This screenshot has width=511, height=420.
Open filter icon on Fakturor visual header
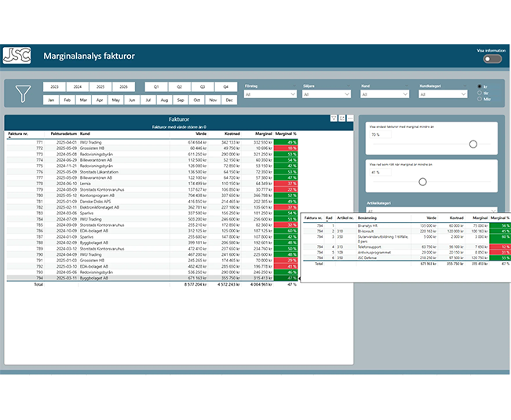334,119
